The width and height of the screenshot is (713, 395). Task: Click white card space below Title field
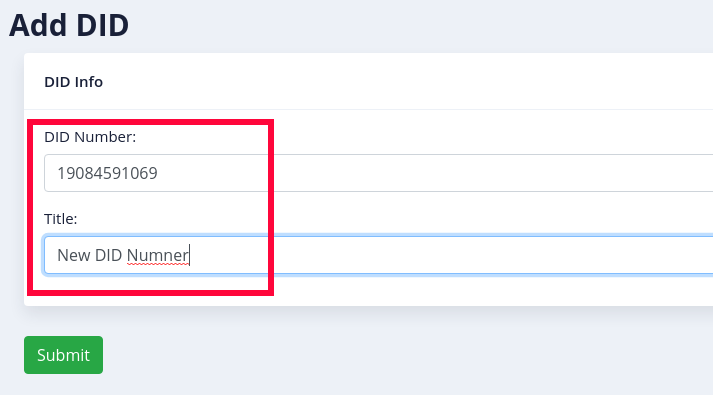point(455,290)
